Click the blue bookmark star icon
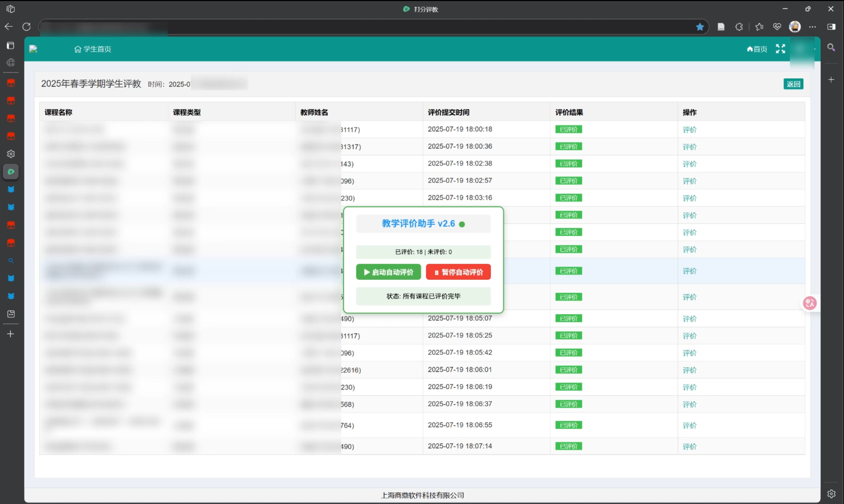Image resolution: width=844 pixels, height=504 pixels. coord(700,27)
